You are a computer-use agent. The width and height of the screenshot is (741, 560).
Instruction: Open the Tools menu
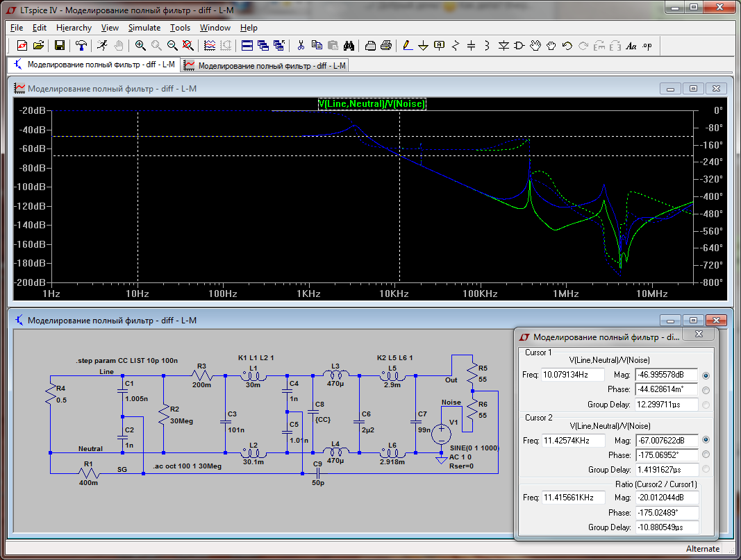[180, 28]
